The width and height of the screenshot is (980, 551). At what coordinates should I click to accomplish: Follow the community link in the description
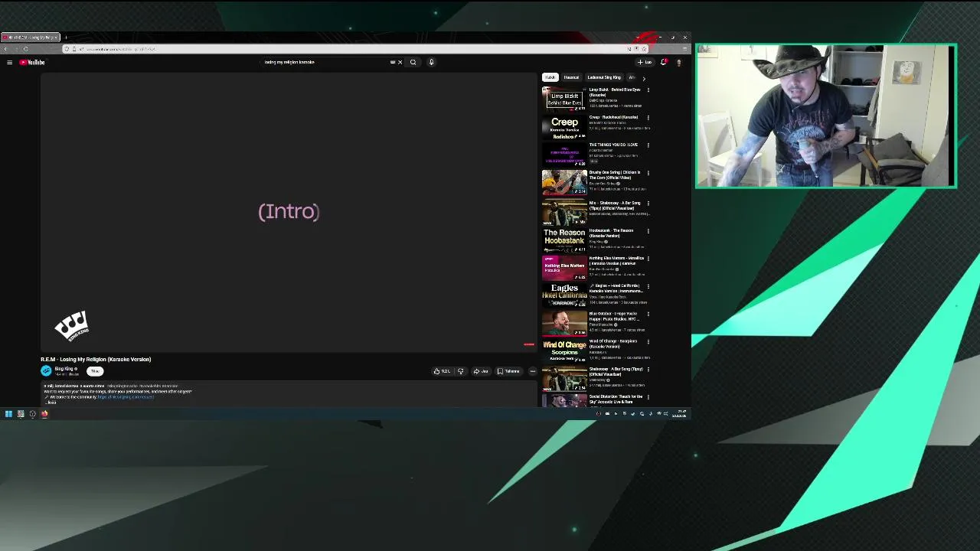(126, 396)
